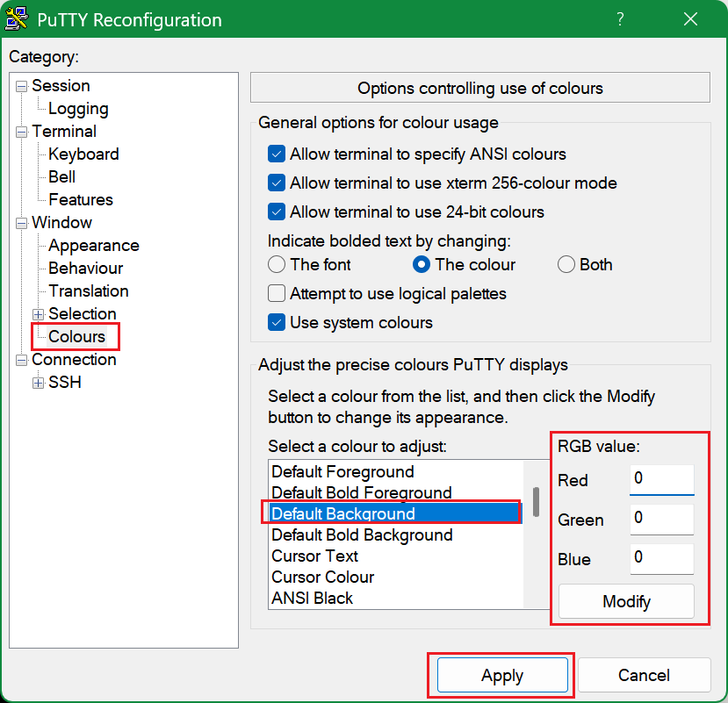Click the help question mark button

tap(620, 19)
